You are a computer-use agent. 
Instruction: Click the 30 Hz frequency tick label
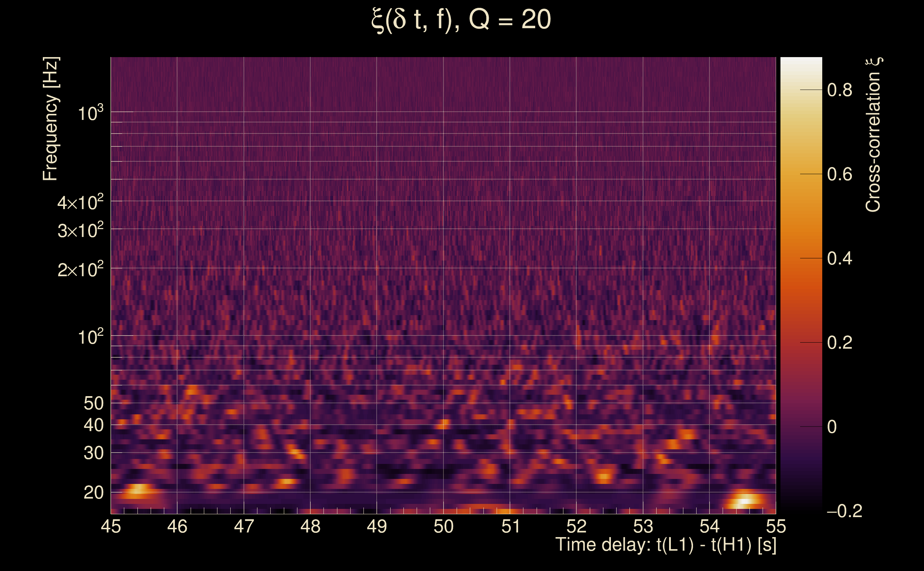pos(93,453)
